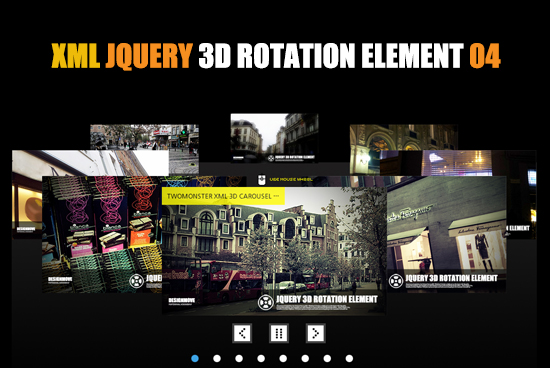Select the second pagination dot

tap(217, 358)
